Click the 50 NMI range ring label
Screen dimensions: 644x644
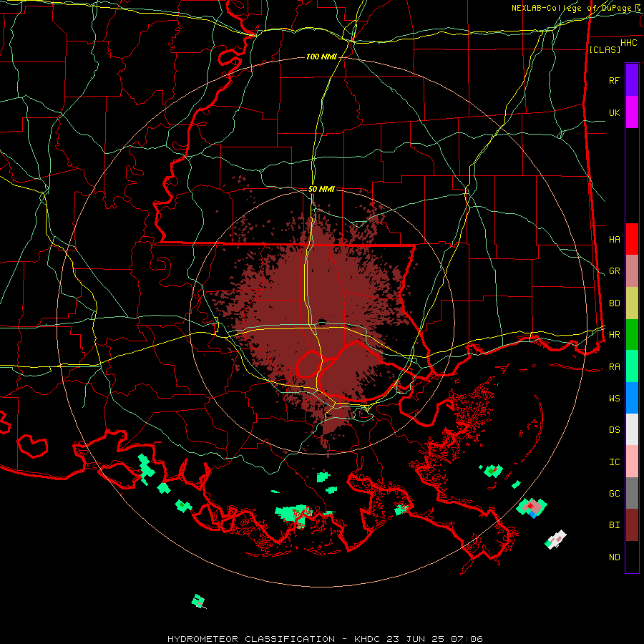click(x=321, y=189)
